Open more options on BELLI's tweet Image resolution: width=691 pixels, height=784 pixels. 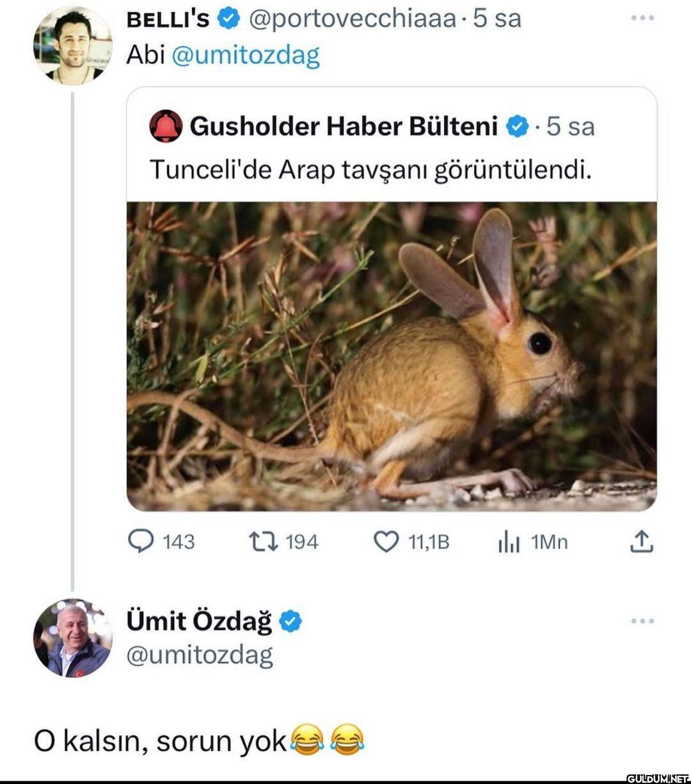[642, 18]
